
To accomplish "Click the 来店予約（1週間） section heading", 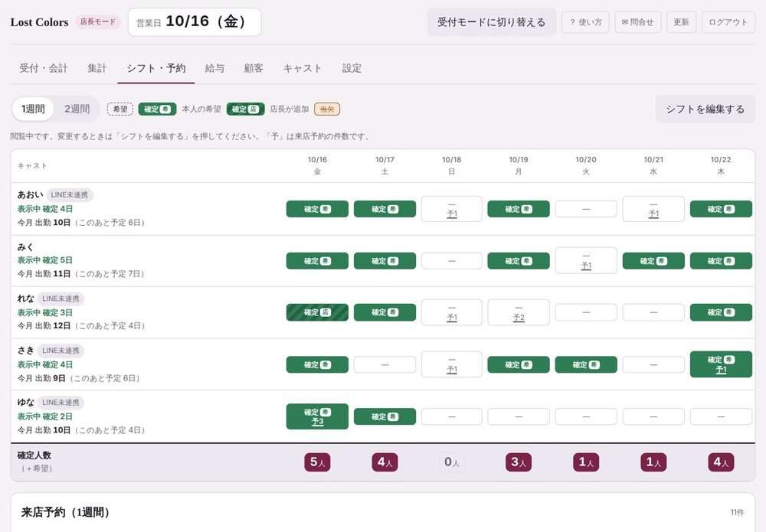I will coord(65,512).
